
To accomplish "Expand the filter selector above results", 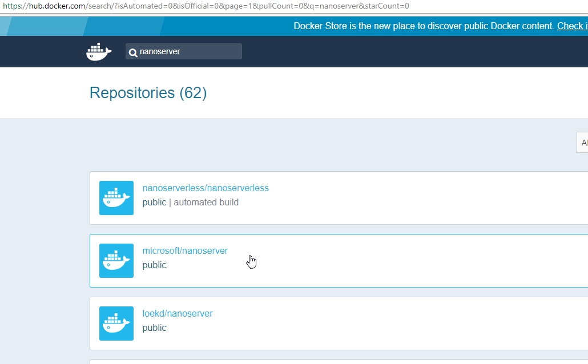I will 583,143.
